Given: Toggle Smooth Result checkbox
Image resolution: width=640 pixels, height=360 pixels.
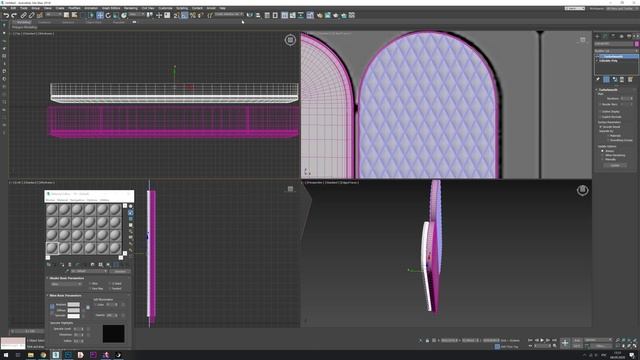Looking at the screenshot, I should click(x=601, y=127).
